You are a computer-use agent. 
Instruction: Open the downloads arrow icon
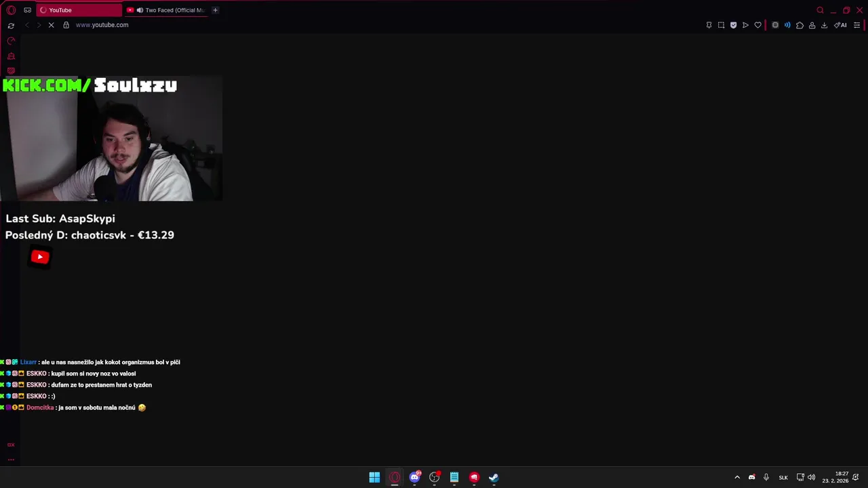824,25
